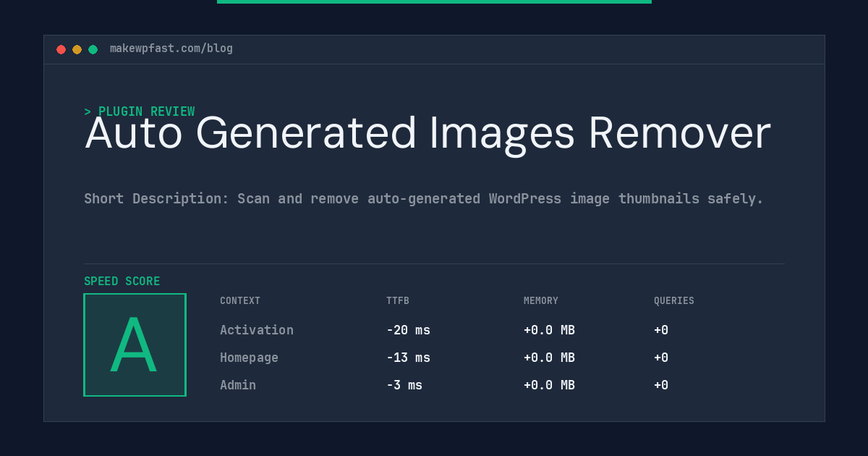The height and width of the screenshot is (456, 868).
Task: Click the MEMORY column header
Action: (x=541, y=301)
